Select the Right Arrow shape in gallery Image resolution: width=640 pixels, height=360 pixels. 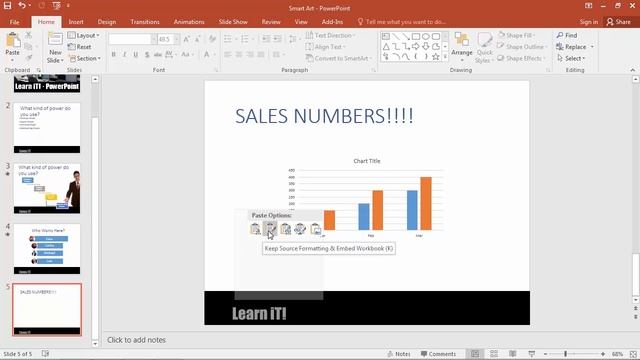416,47
